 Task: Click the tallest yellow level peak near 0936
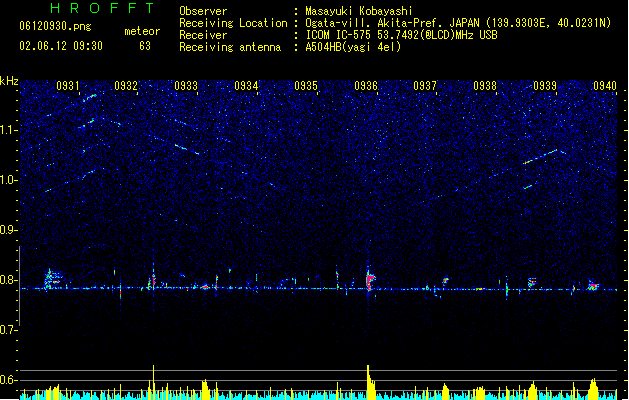click(369, 381)
